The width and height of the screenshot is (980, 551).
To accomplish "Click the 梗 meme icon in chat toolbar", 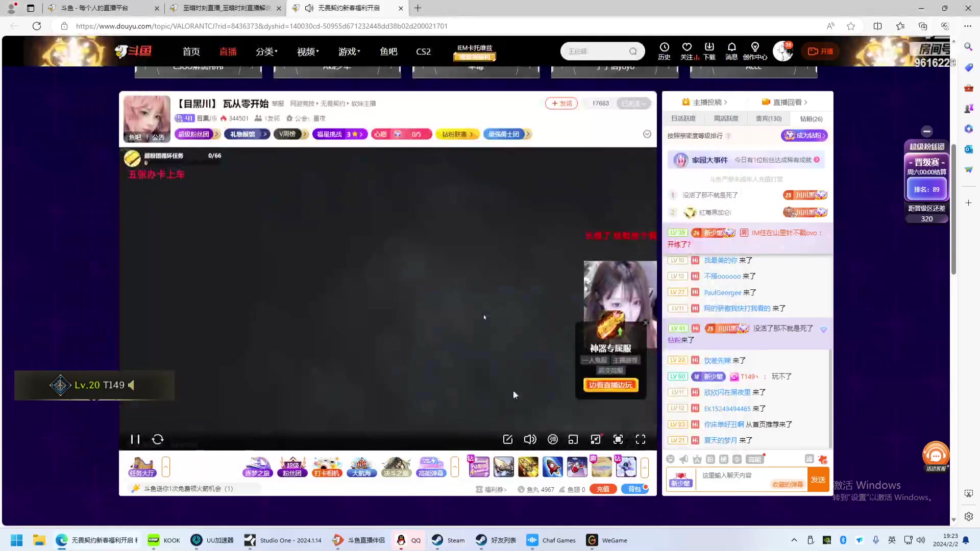I will point(724,459).
